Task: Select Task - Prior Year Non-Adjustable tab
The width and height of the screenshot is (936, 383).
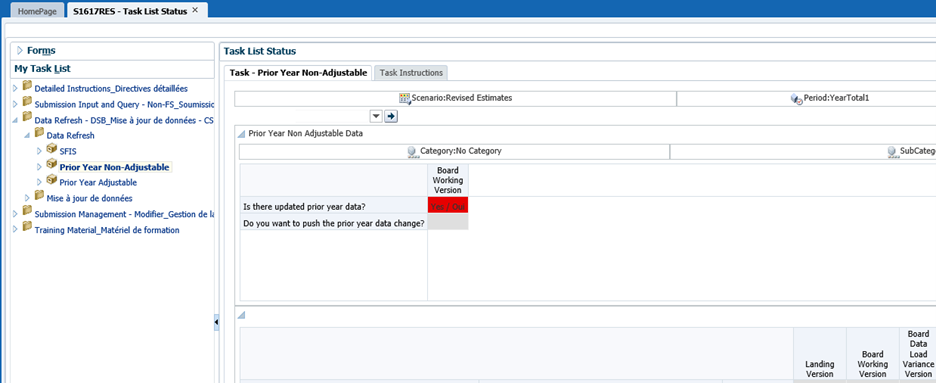Action: point(298,73)
